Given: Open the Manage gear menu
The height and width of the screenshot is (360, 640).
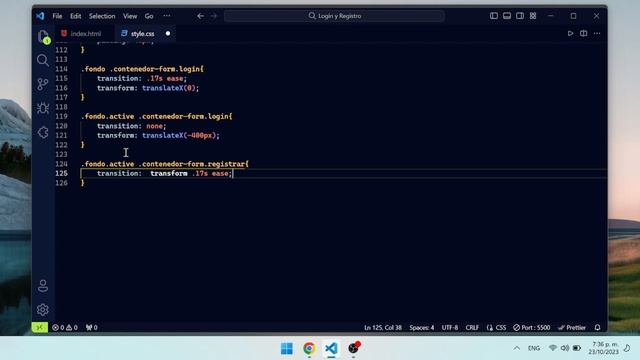Looking at the screenshot, I should (42, 310).
